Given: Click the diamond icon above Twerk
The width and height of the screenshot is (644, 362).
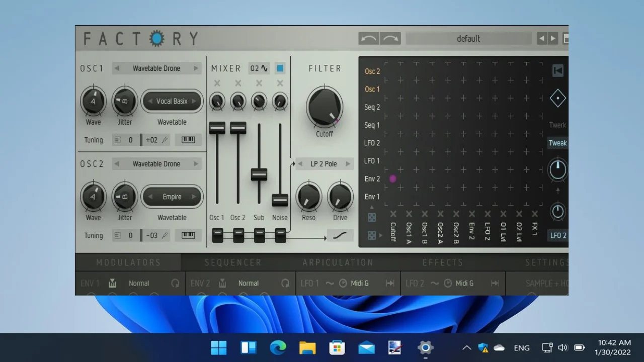Looking at the screenshot, I should (557, 98).
